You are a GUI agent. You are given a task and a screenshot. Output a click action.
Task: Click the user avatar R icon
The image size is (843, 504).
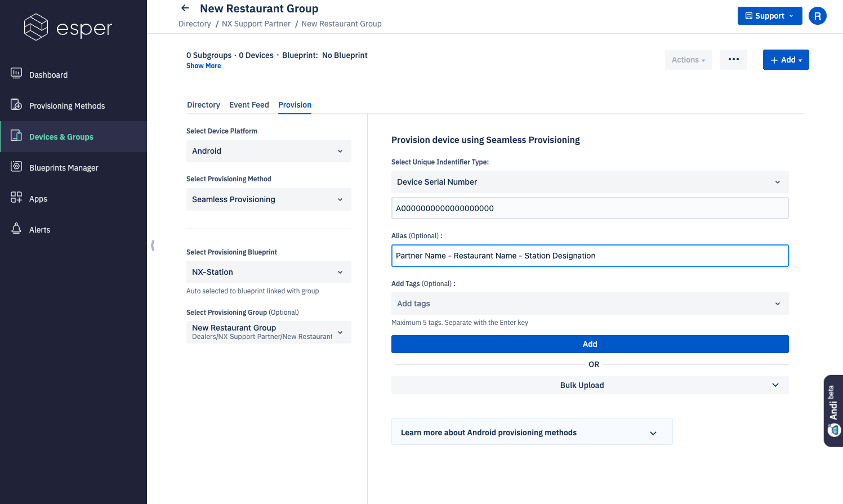(817, 16)
